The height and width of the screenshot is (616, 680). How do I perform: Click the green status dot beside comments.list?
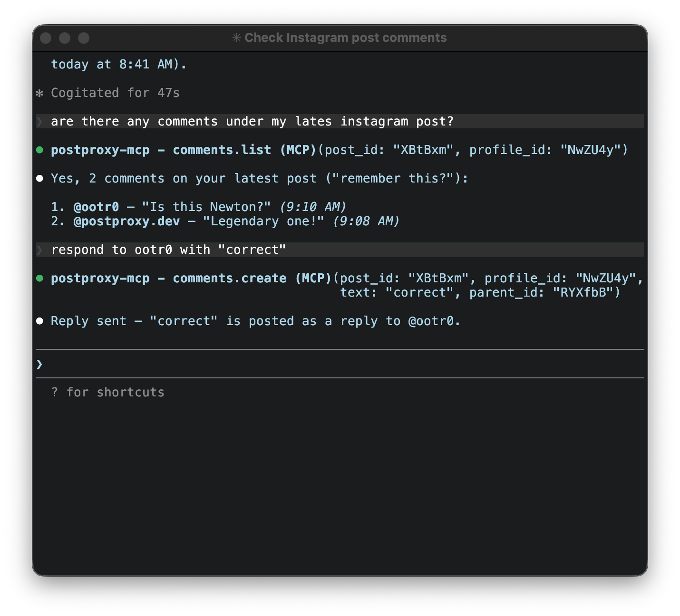pyautogui.click(x=40, y=150)
